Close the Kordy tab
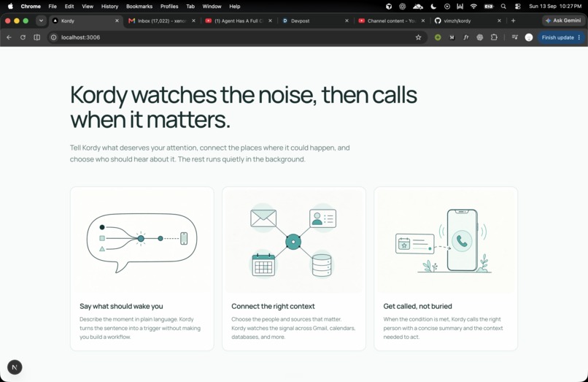 [x=117, y=20]
